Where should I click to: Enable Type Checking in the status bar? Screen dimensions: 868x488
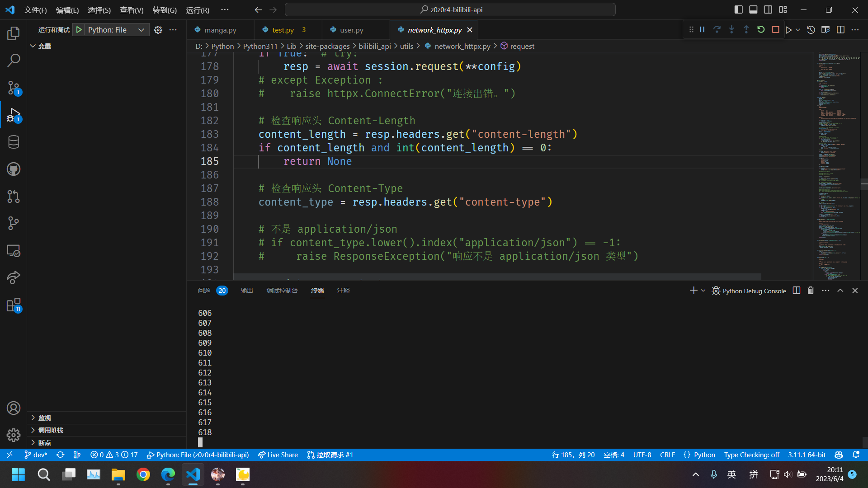pyautogui.click(x=751, y=455)
